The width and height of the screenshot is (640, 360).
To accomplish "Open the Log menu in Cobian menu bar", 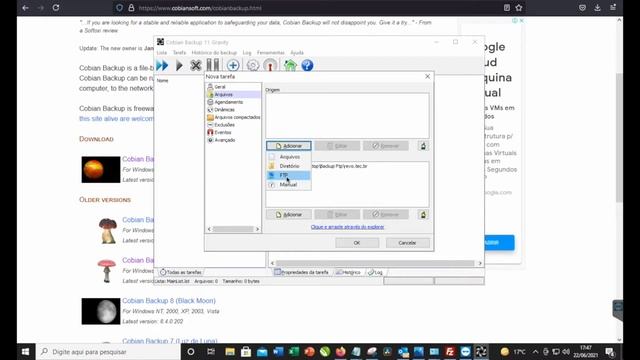I will click(x=247, y=53).
